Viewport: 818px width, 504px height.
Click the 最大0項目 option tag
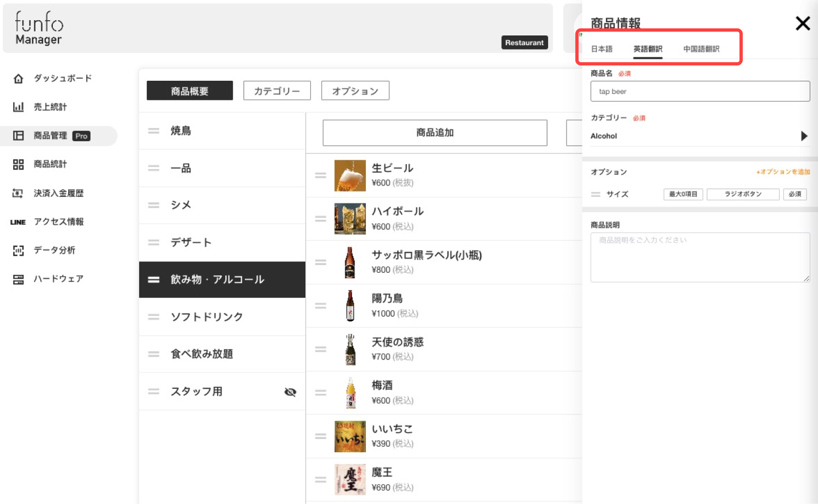point(683,194)
